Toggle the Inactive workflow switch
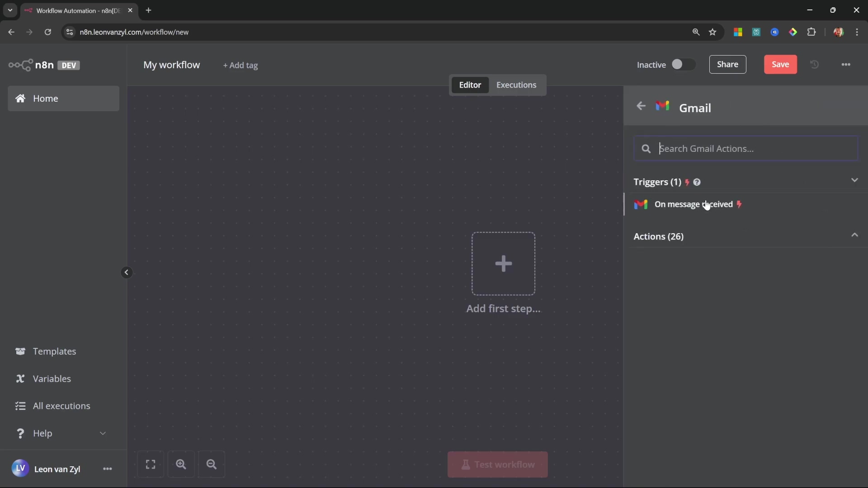The width and height of the screenshot is (868, 488). pos(683,65)
